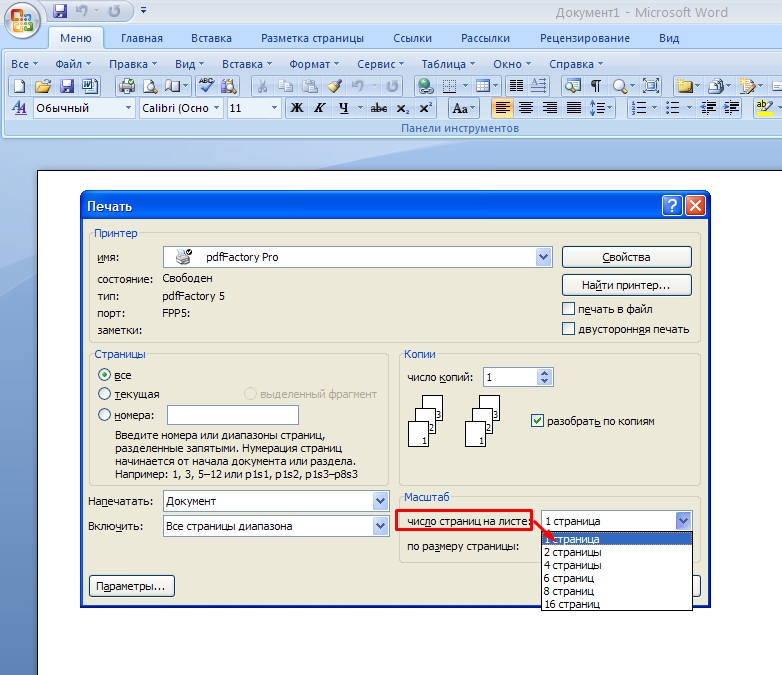Click into the copies count field
Viewport: 782px width, 675px height.
coord(511,377)
